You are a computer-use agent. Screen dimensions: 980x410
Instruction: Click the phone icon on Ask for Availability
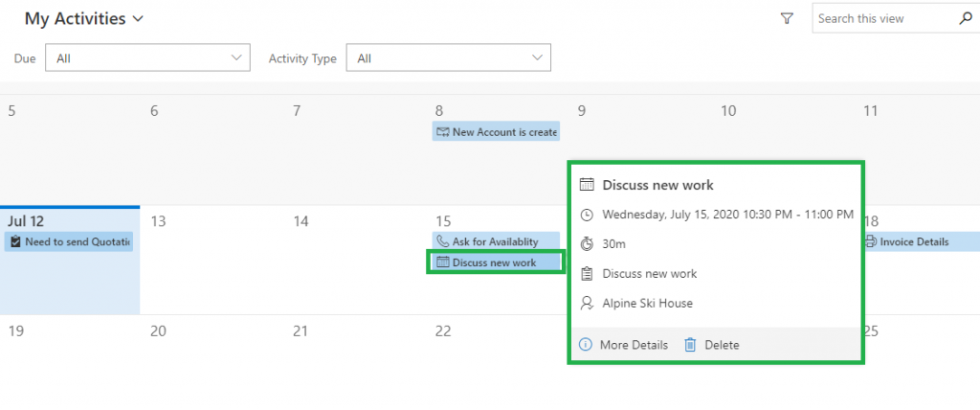pos(442,241)
